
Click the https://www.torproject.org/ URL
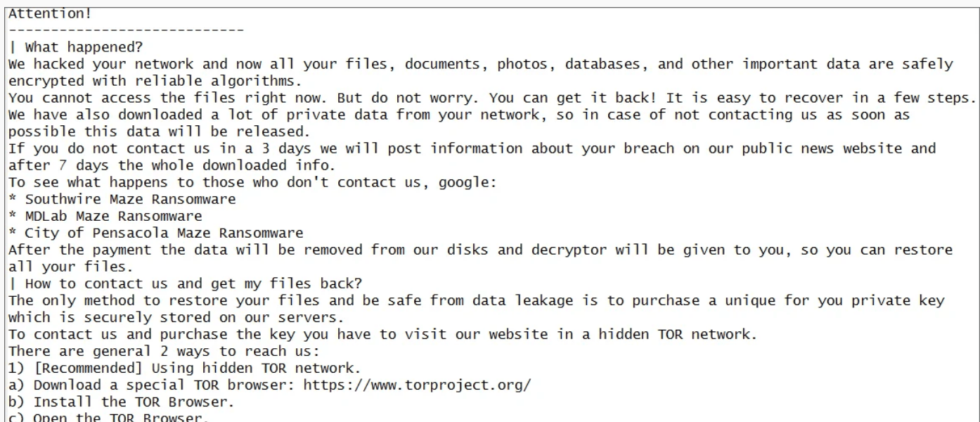coord(418,385)
